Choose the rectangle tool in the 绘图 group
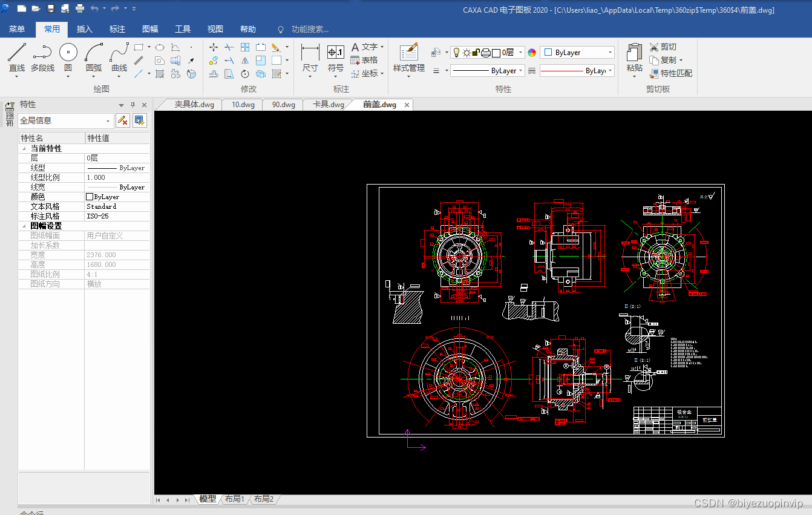The image size is (812, 515). [139, 47]
